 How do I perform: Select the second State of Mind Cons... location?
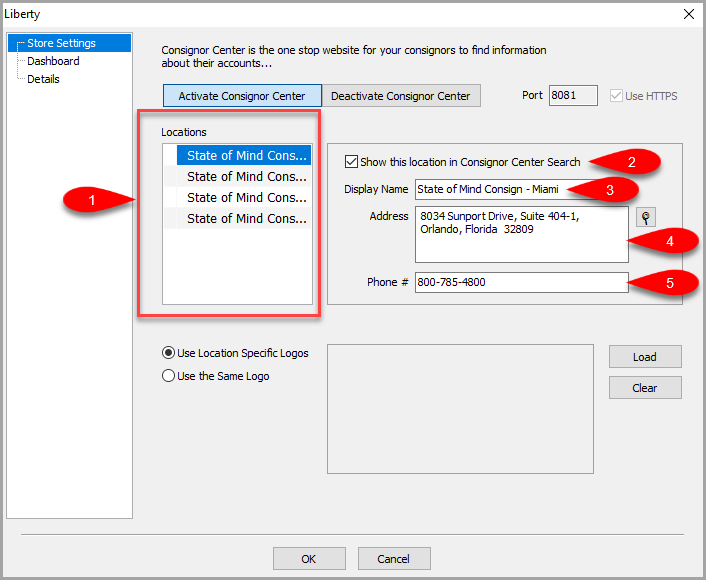coord(244,177)
